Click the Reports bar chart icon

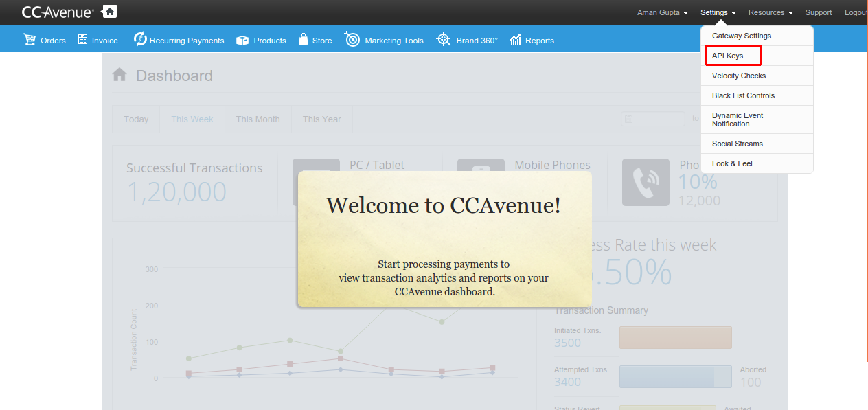[x=516, y=40]
